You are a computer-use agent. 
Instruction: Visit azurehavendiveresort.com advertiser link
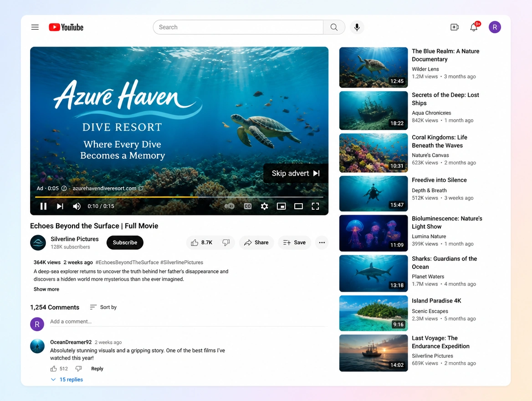coord(104,189)
